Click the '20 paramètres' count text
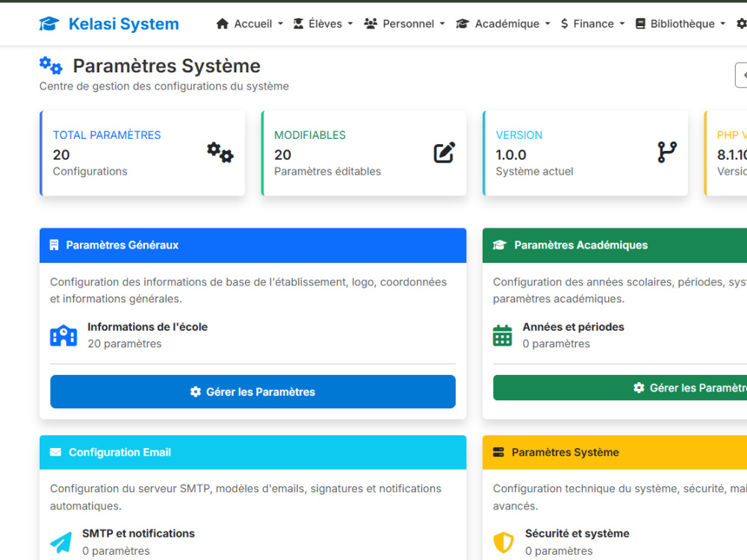The image size is (747, 560). coord(125,343)
